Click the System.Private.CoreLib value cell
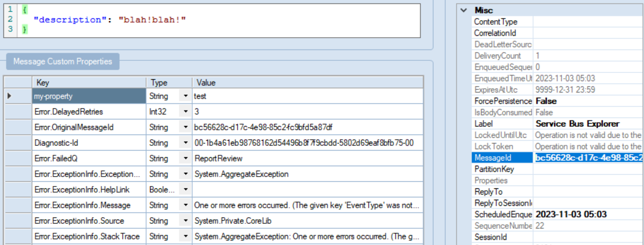This screenshot has height=245, width=644. [x=308, y=220]
